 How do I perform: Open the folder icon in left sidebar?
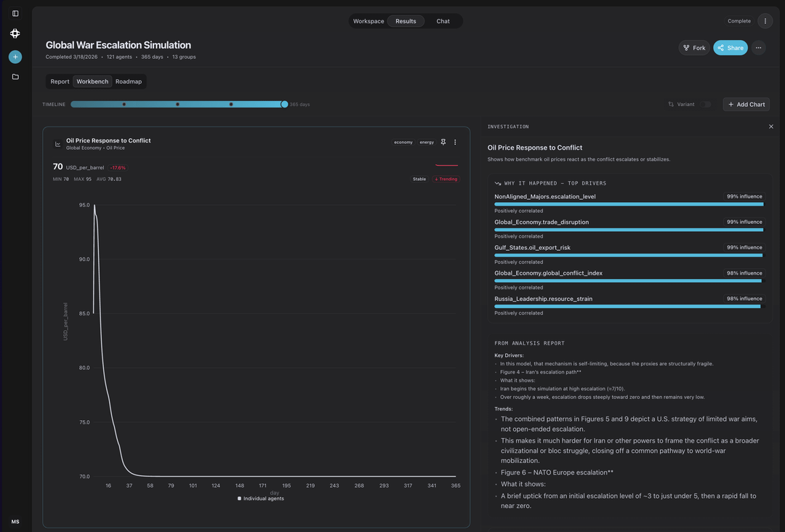(x=15, y=76)
